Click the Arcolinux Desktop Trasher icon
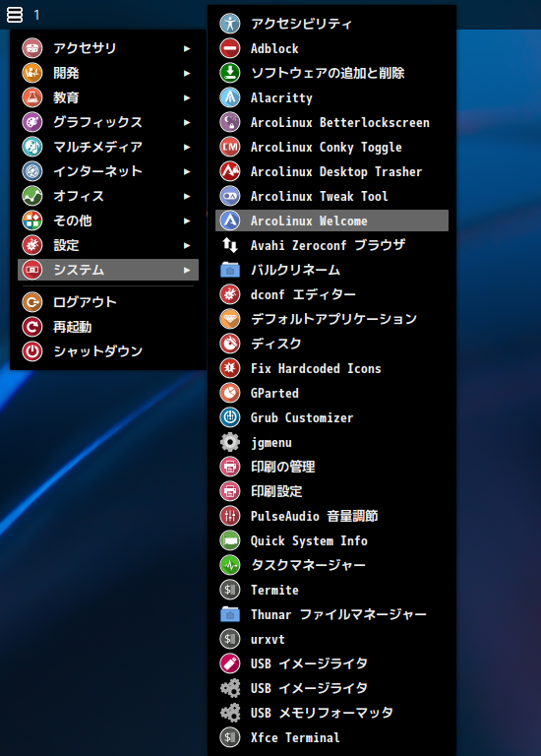The width and height of the screenshot is (541, 756). (230, 171)
